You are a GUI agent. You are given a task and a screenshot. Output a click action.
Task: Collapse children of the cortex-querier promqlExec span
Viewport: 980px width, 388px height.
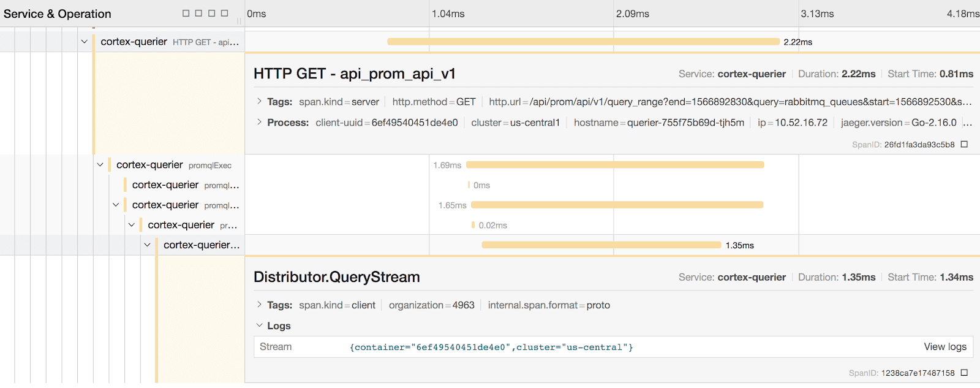[100, 165]
